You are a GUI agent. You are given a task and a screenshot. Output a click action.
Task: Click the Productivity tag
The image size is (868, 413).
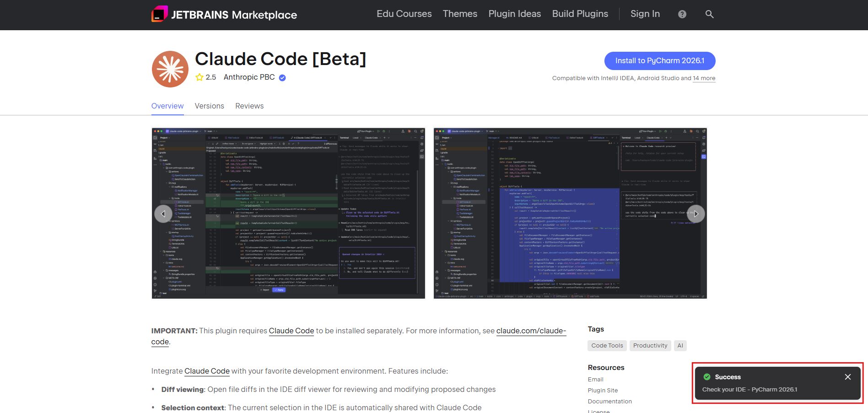pos(650,346)
